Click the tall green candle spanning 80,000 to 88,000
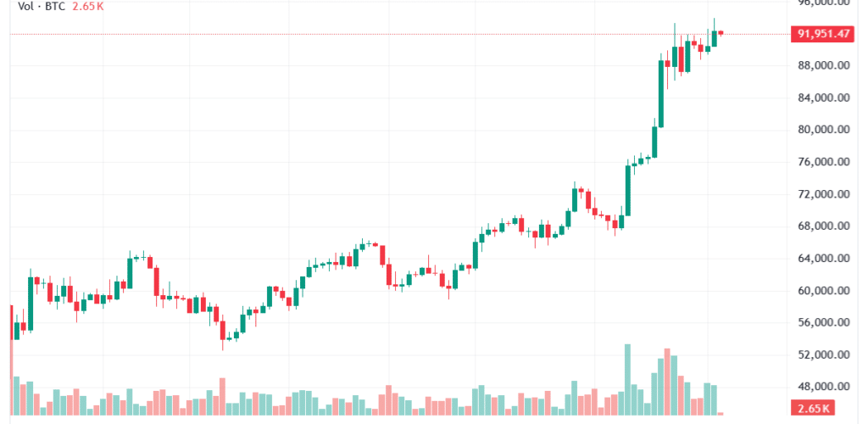 point(660,93)
